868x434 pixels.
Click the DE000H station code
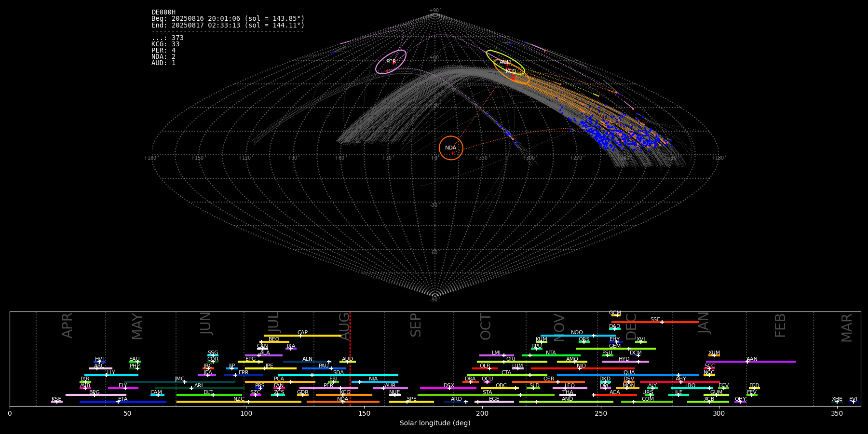(163, 13)
